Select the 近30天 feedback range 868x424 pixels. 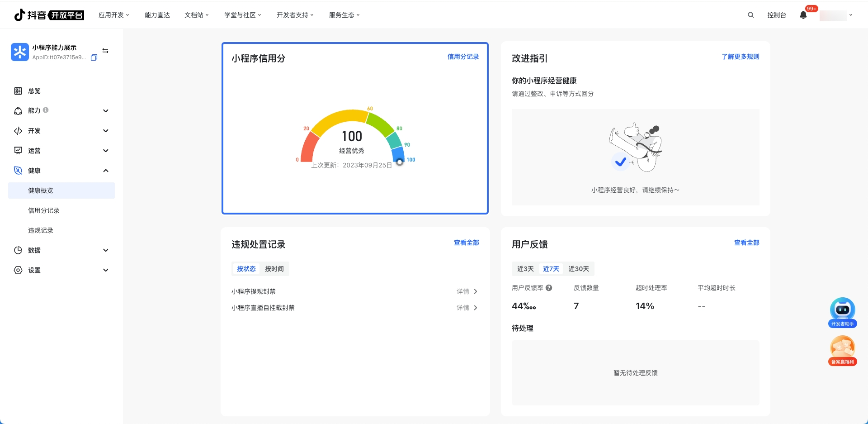[x=578, y=269]
